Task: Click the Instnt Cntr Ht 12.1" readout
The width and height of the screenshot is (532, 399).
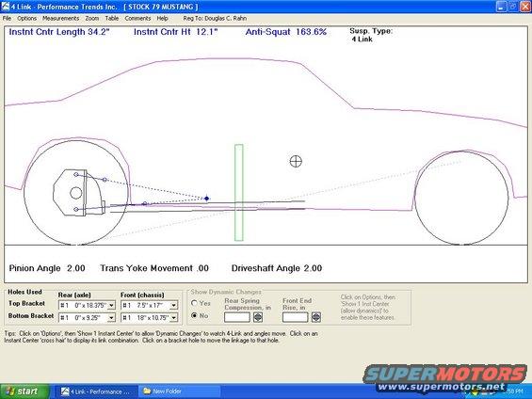Action: point(175,32)
